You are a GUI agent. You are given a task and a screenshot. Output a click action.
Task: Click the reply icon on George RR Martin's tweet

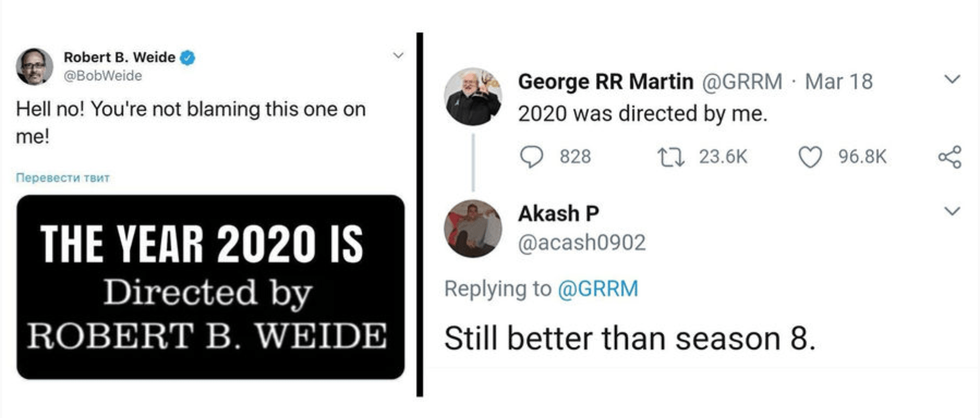coord(531,157)
